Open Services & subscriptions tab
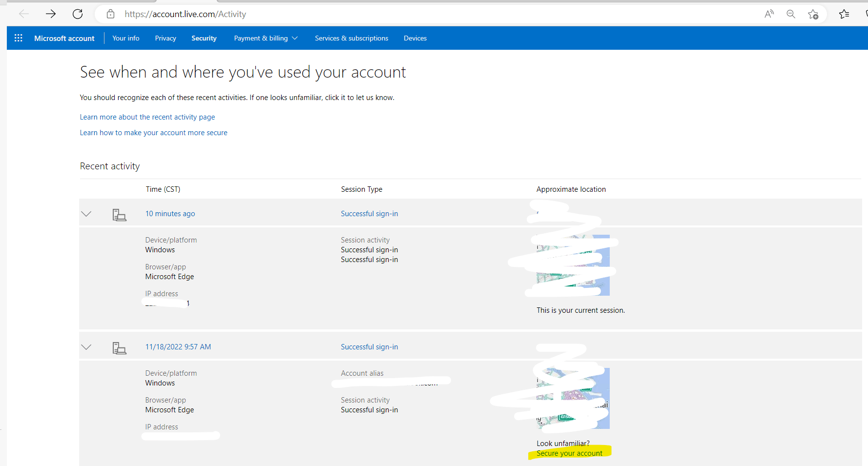Image resolution: width=868 pixels, height=466 pixels. pos(351,38)
